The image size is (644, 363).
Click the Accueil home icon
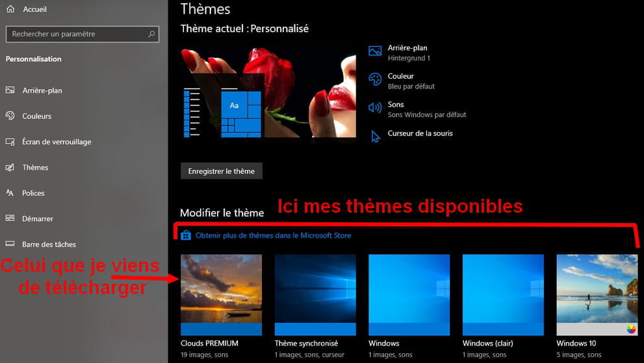tap(10, 8)
